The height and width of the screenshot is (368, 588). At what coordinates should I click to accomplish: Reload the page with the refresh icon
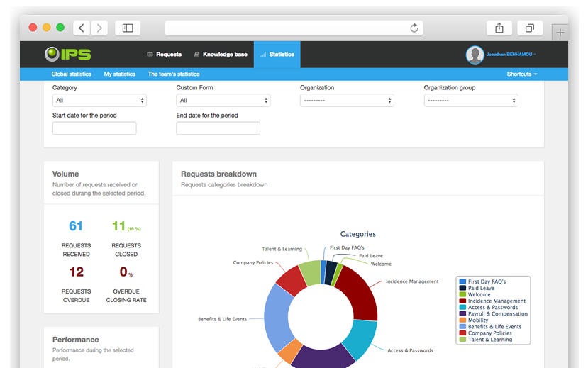pyautogui.click(x=414, y=28)
